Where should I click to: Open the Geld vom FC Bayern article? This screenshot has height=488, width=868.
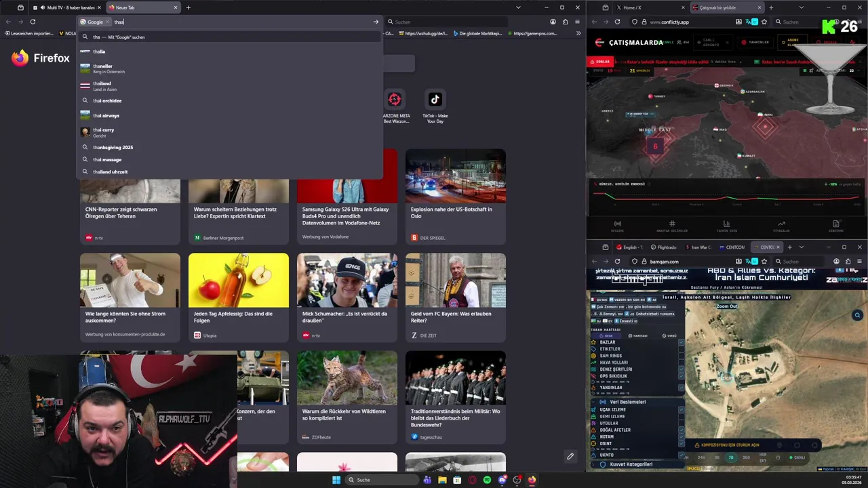point(456,297)
